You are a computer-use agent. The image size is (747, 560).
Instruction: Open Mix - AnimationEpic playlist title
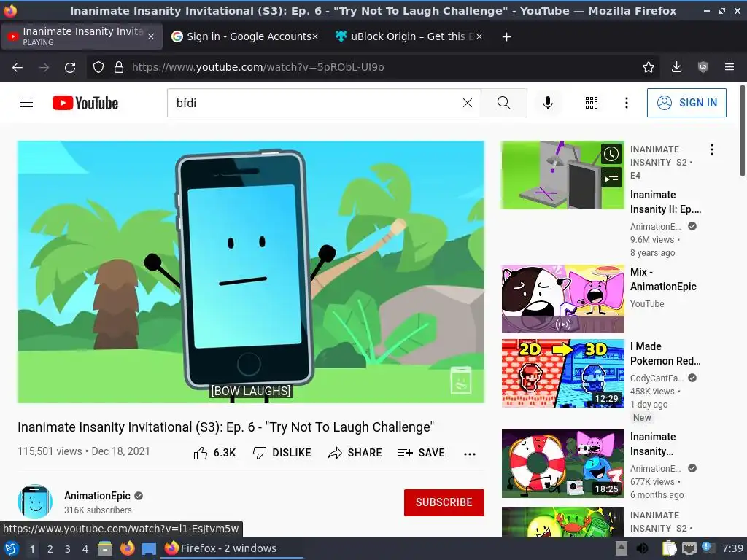pyautogui.click(x=663, y=279)
